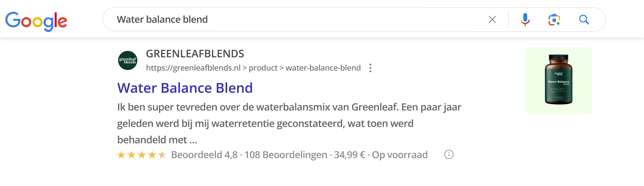Click water-balance-blend segment of breadcrumb
This screenshot has width=644, height=186.
(x=323, y=68)
